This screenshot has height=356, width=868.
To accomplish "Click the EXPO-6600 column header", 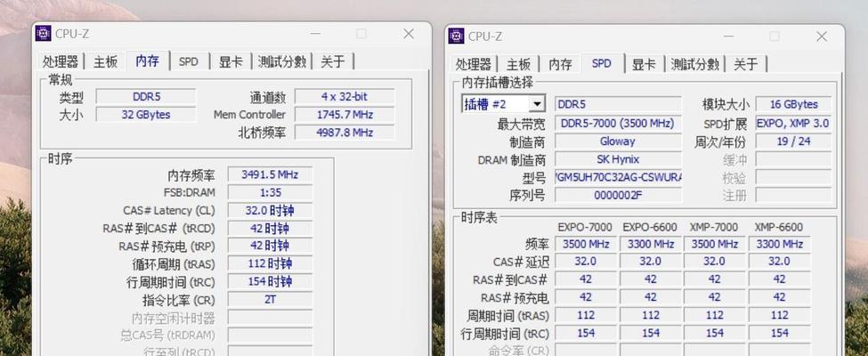I will [650, 227].
